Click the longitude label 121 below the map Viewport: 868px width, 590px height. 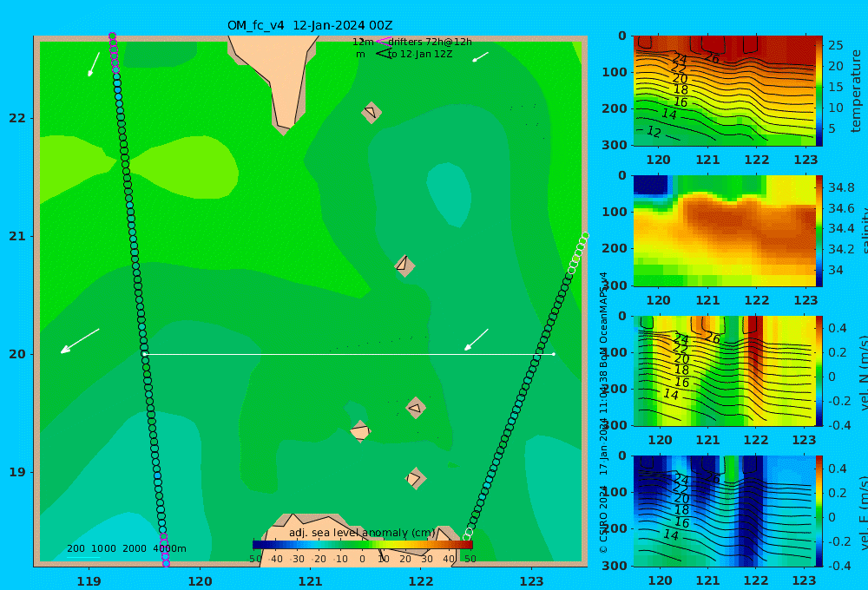pos(311,581)
